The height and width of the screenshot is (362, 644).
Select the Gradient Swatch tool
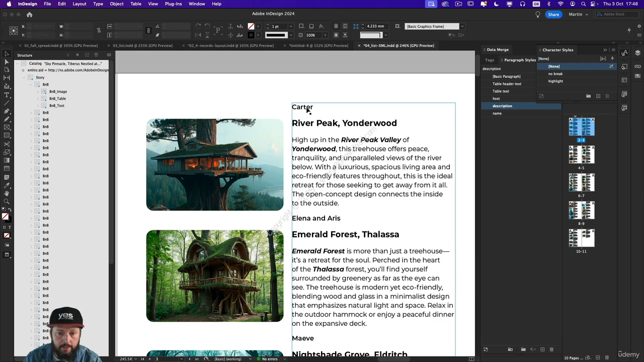point(7,160)
